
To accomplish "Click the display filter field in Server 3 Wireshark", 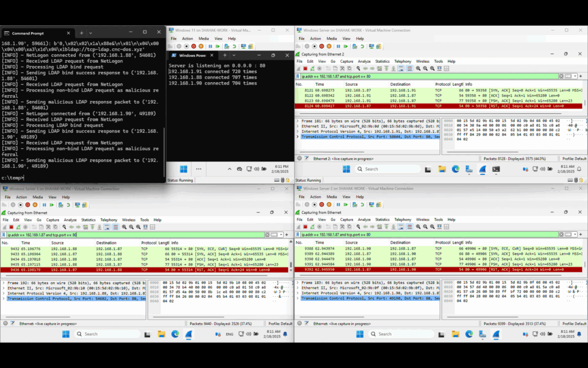I will pyautogui.click(x=144, y=235).
